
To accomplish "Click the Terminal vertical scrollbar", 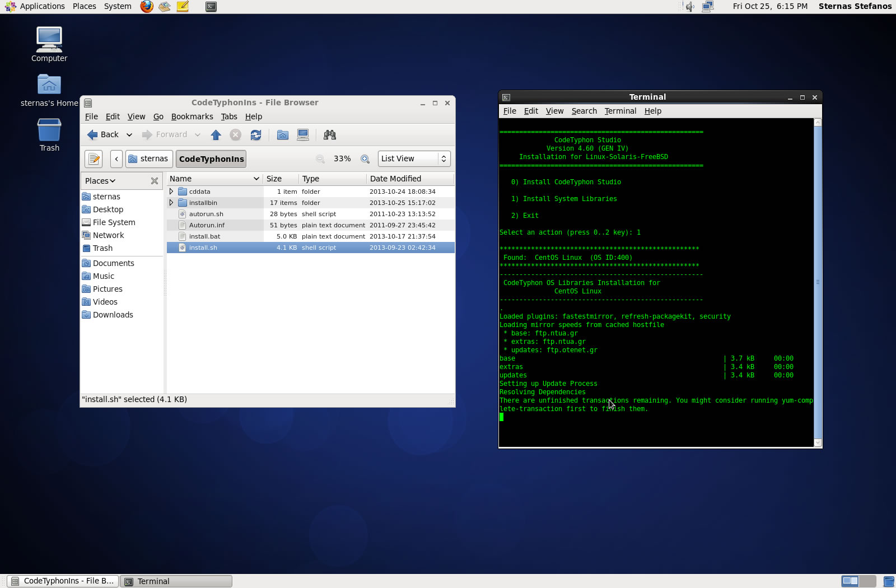I will pos(818,282).
